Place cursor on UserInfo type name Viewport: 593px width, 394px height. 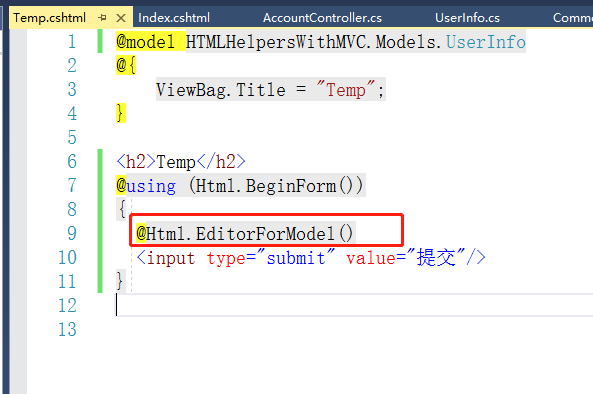pyautogui.click(x=486, y=42)
